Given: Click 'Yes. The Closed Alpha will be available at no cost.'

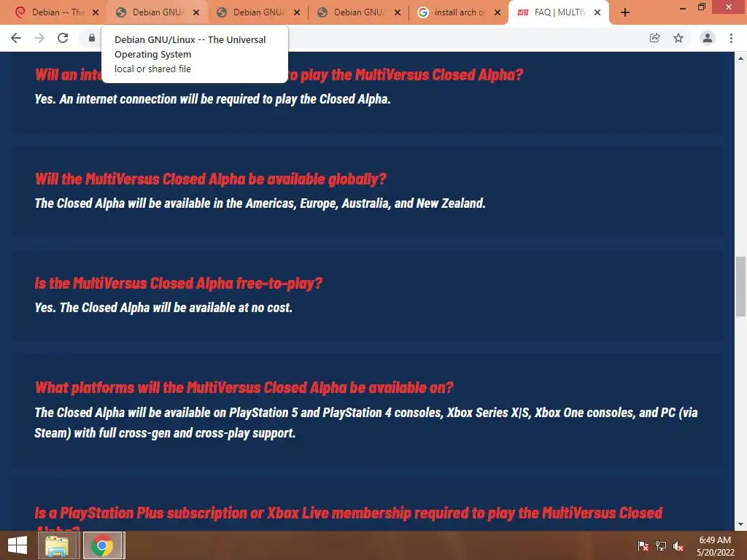Looking at the screenshot, I should (163, 308).
